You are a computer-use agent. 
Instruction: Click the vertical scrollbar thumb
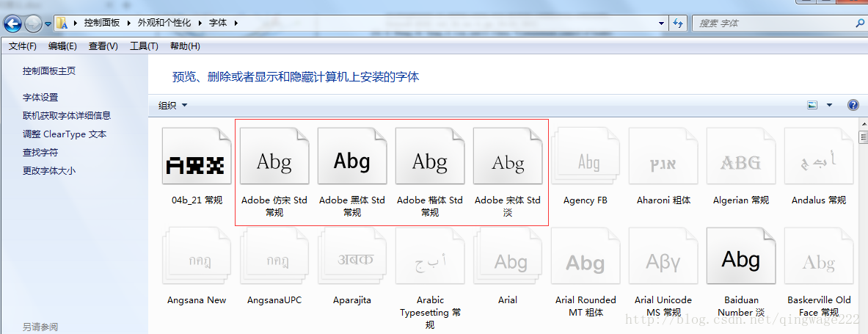click(863, 137)
